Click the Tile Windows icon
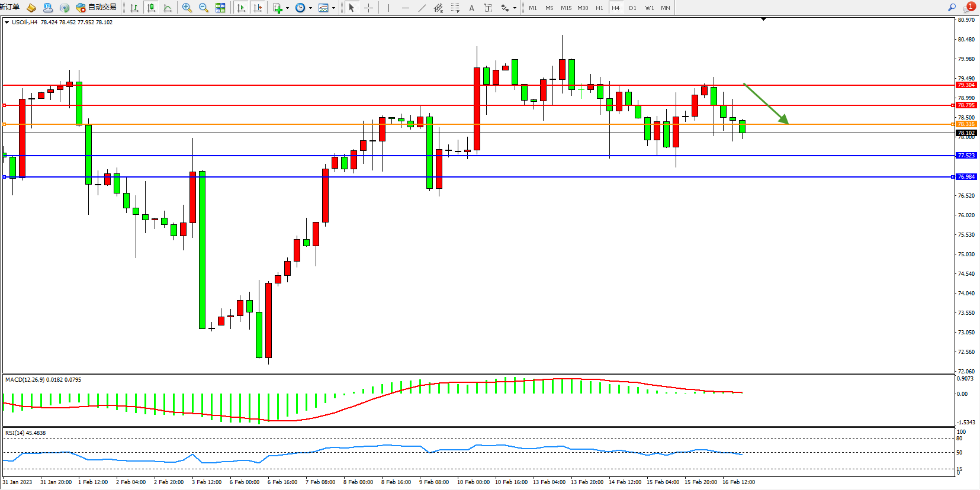Viewport: 980px width, 490px height. pyautogui.click(x=220, y=8)
